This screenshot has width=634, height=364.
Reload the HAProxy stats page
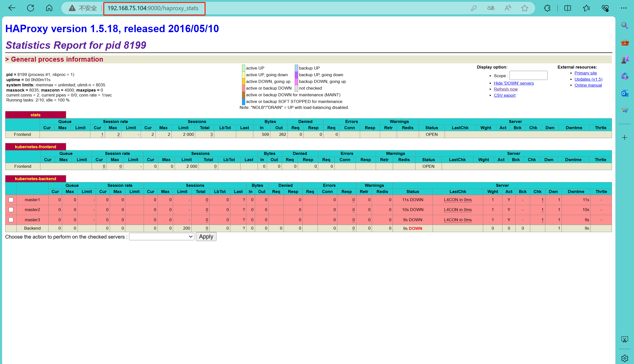[x=30, y=8]
